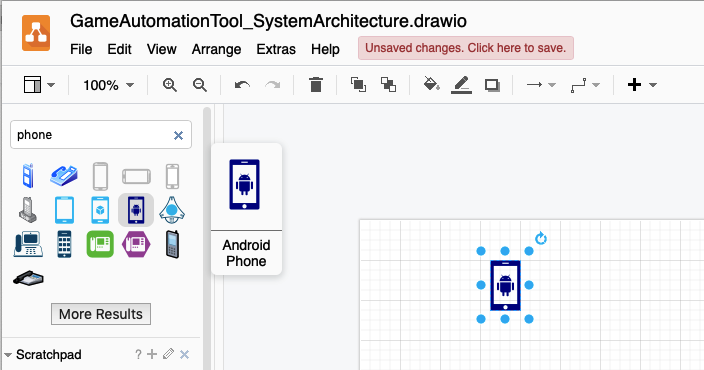Screen dimensions: 704x370
Task: Close the Scratchpad with X icon
Action: click(x=184, y=355)
